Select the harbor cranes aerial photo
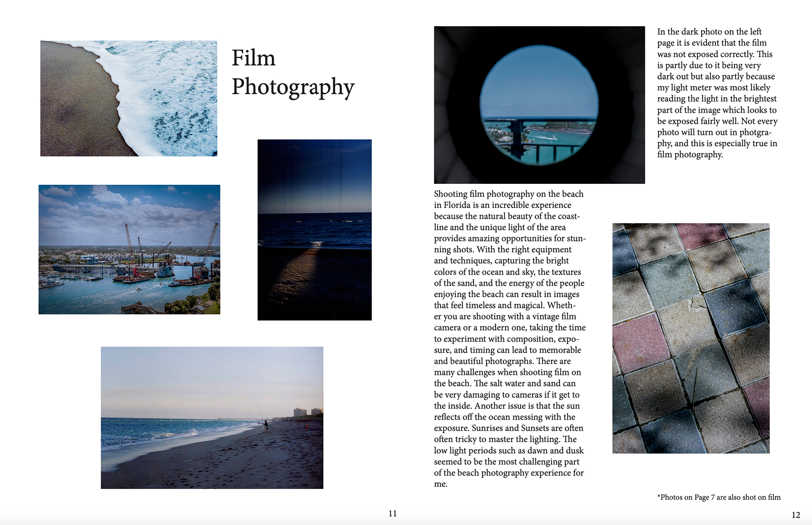 pos(129,249)
